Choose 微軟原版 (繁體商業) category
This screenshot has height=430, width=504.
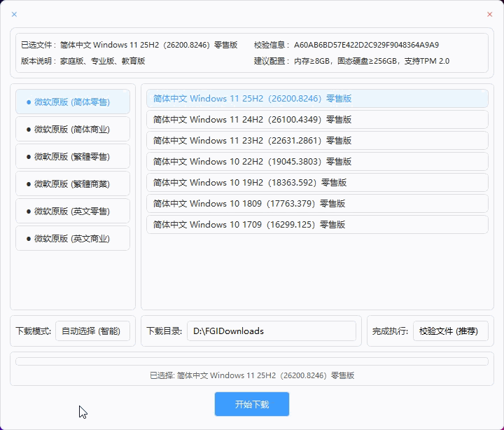point(73,184)
